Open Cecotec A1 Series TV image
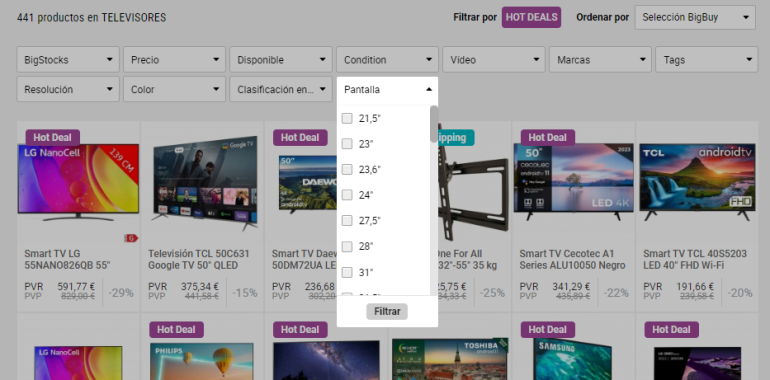 click(573, 182)
